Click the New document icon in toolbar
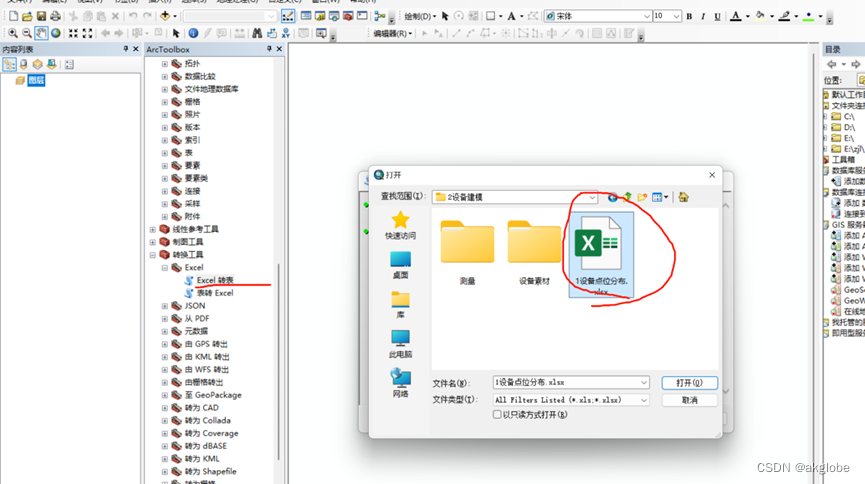 [x=13, y=16]
